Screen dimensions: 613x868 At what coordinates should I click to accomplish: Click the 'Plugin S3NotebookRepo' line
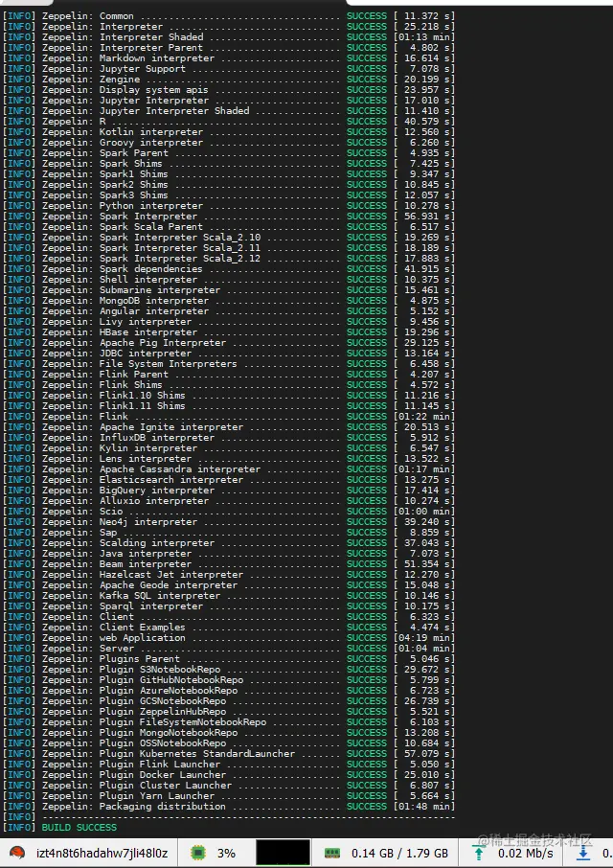click(229, 670)
